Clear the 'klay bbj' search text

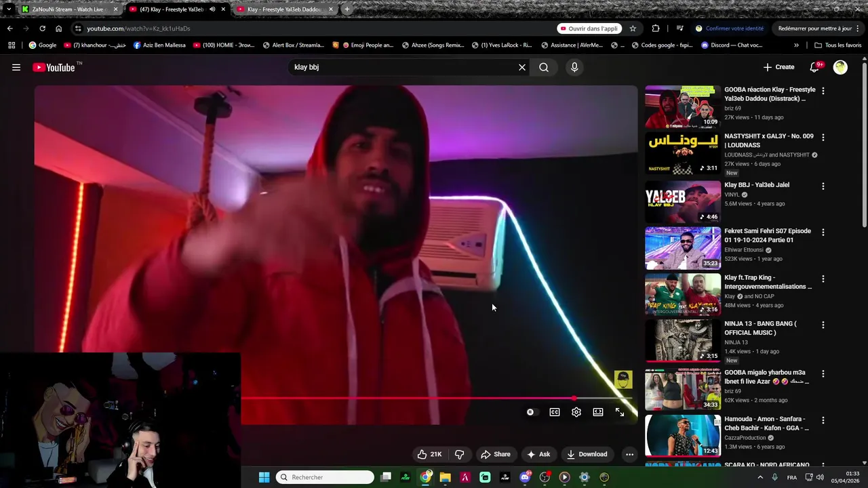click(522, 67)
